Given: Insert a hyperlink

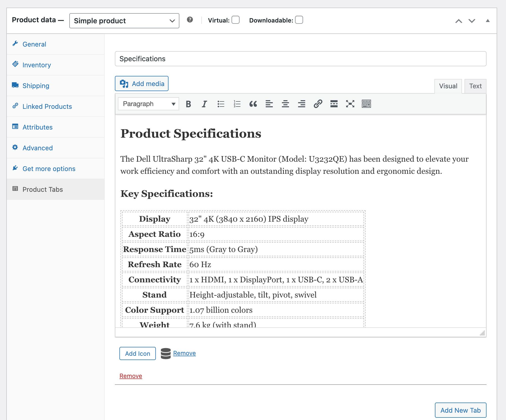Looking at the screenshot, I should pyautogui.click(x=318, y=104).
